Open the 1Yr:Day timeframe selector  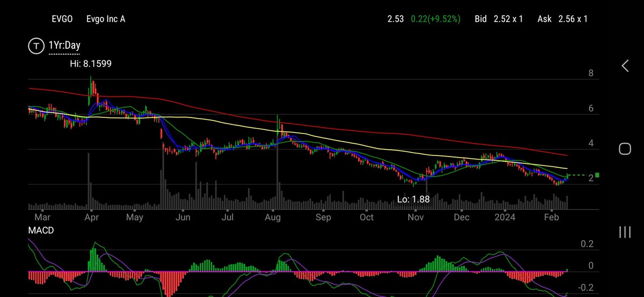tap(64, 46)
